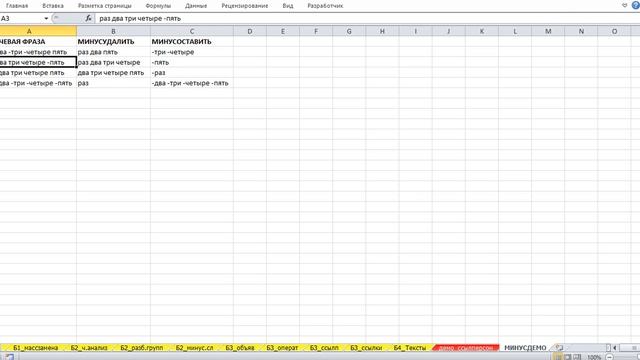Switch to sheet tab Б2_минус.сл
This screenshot has width=640, height=360.
click(x=194, y=348)
